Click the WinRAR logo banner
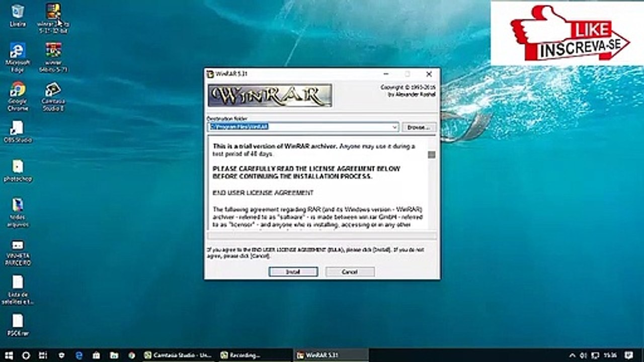 (270, 96)
